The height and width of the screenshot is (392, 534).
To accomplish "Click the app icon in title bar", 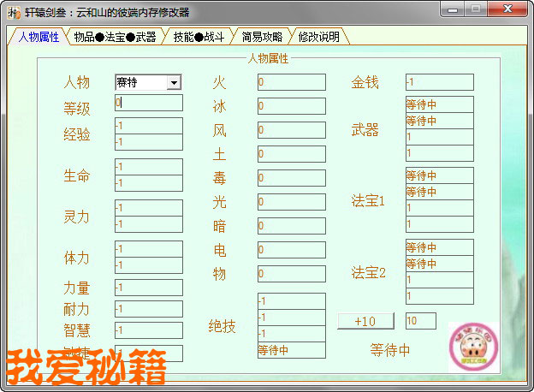I will point(14,12).
